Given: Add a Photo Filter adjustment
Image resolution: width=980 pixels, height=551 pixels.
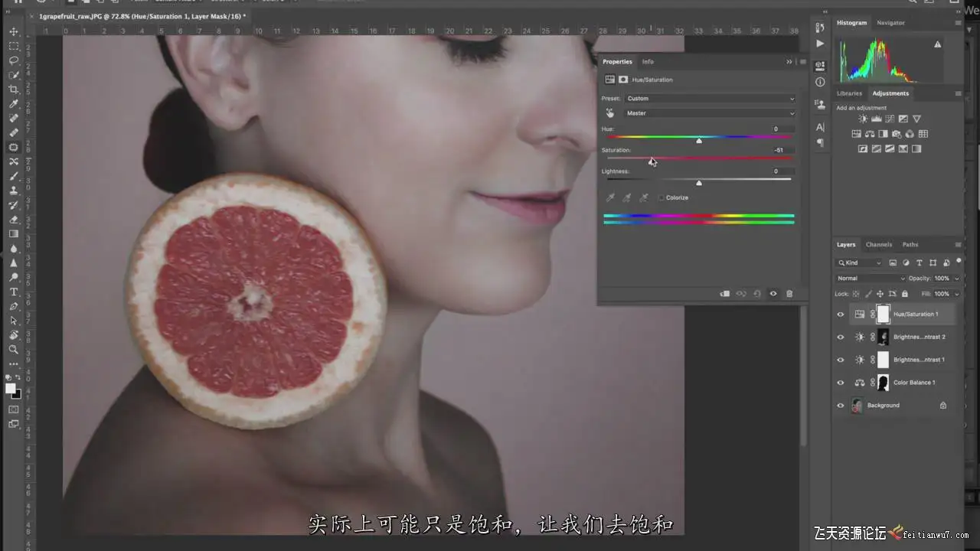Looking at the screenshot, I should coord(897,134).
